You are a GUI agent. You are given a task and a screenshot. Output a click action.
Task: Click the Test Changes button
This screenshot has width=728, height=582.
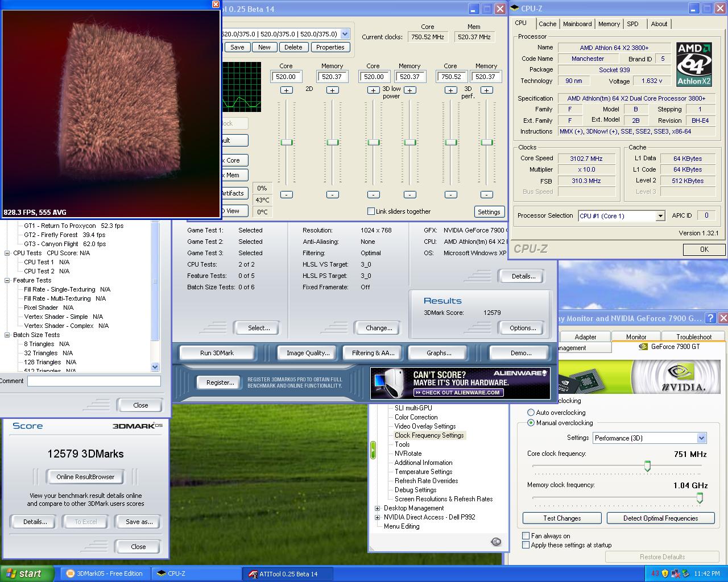point(562,518)
